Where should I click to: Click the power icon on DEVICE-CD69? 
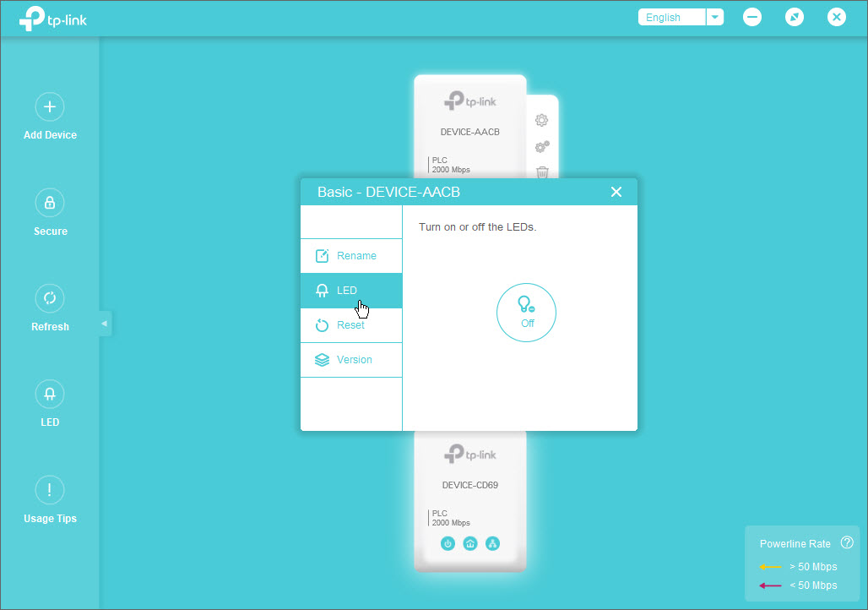448,543
